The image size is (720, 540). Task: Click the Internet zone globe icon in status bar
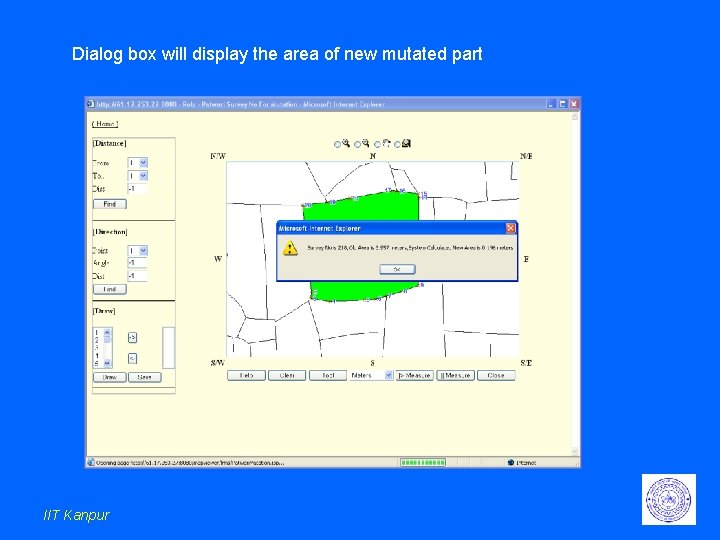511,462
